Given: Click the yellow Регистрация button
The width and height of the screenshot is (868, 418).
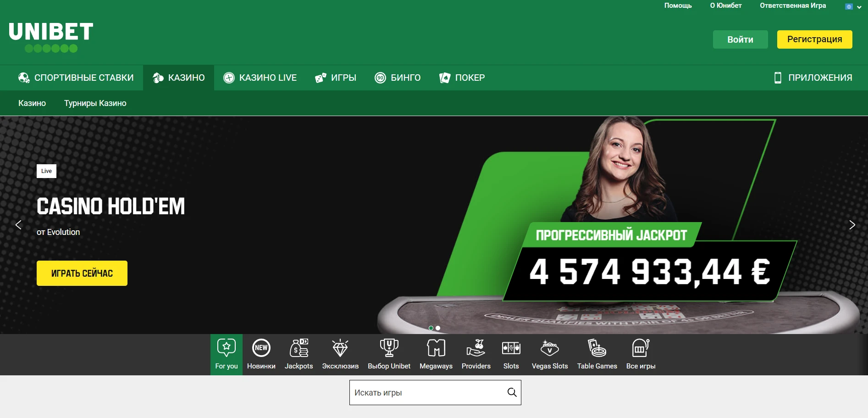Looking at the screenshot, I should (x=814, y=39).
